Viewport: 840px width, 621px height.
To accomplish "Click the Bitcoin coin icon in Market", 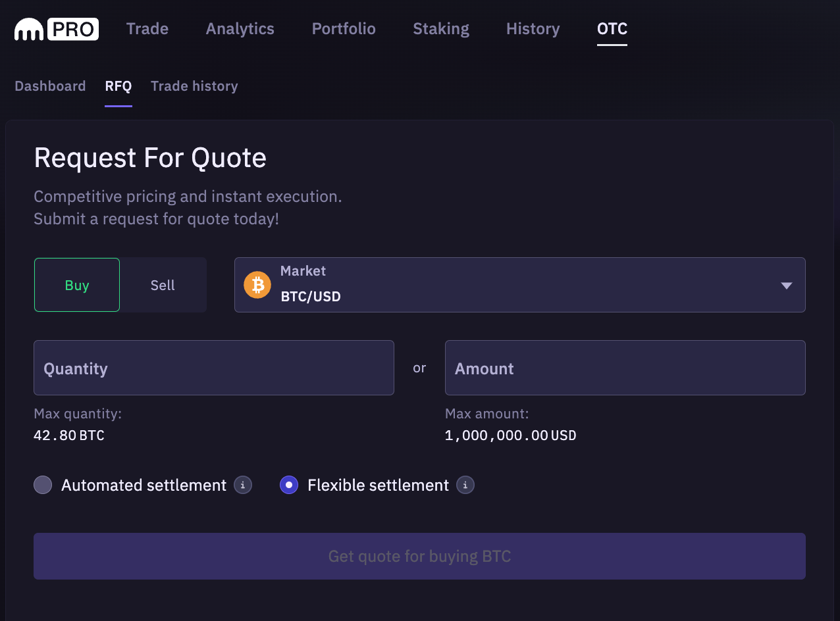I will coord(257,285).
